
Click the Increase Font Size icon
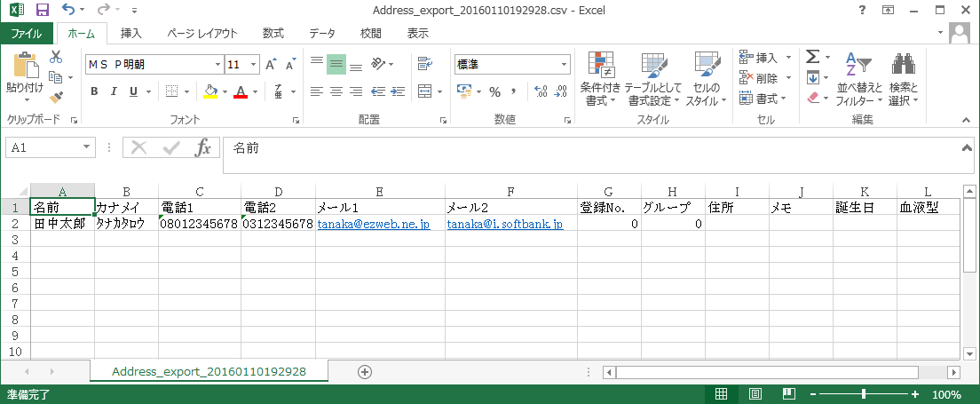tap(272, 65)
